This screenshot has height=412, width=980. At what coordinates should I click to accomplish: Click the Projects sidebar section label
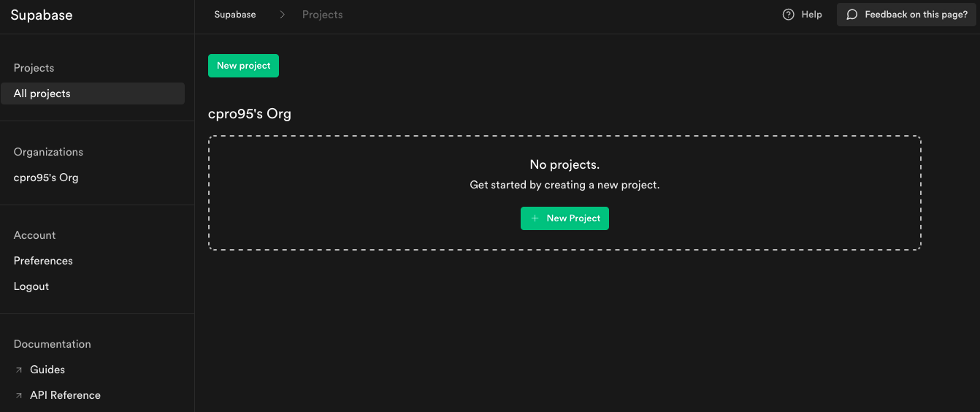point(34,68)
